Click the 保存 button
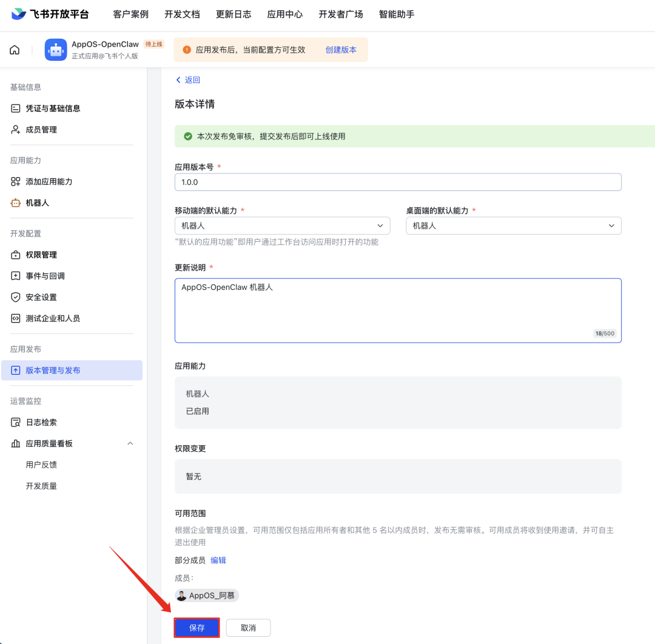Viewport: 655px width, 644px height. click(x=196, y=628)
